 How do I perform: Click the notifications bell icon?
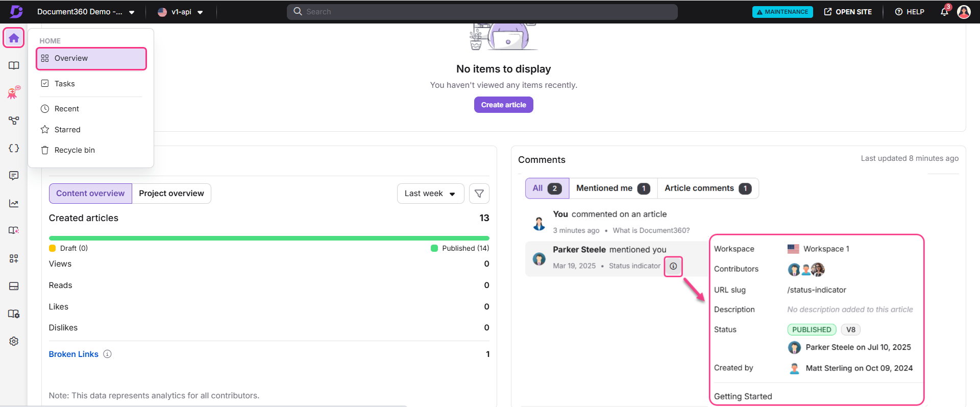pos(944,12)
